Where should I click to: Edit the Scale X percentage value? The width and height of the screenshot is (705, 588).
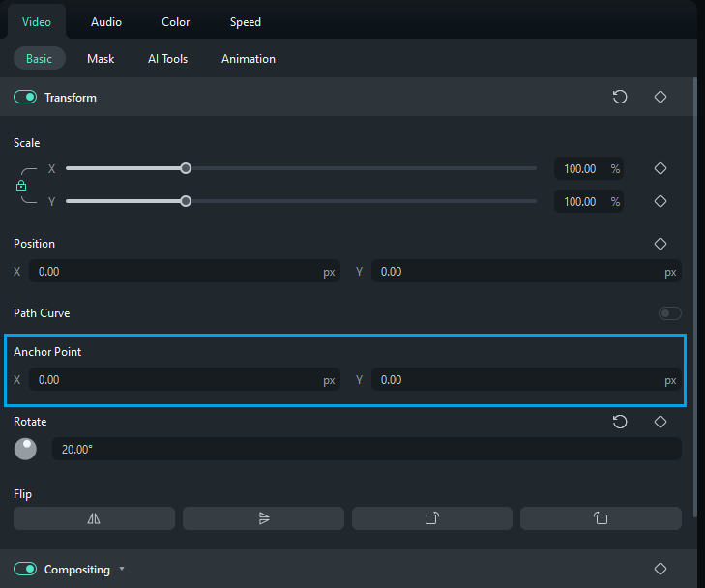click(589, 168)
